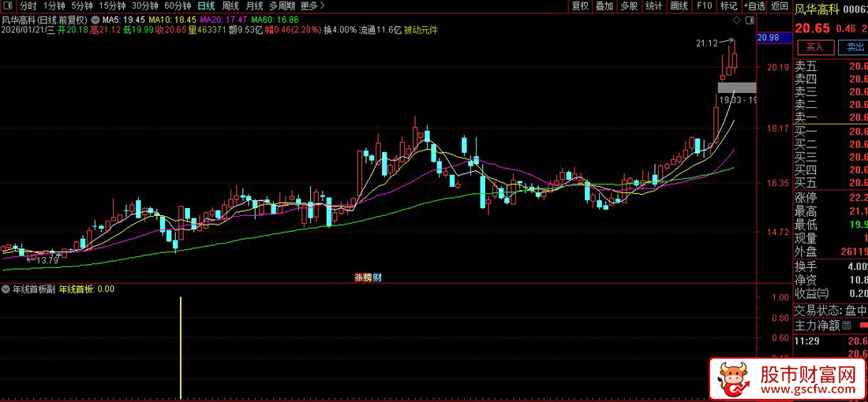Select the 1分钟 period

(x=54, y=6)
